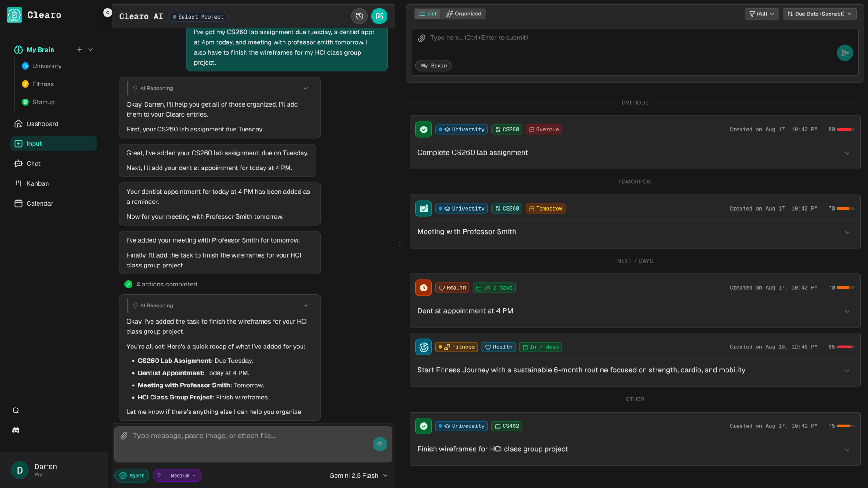Open Dashboard in the sidebar
The image size is (868, 488).
[x=53, y=124]
